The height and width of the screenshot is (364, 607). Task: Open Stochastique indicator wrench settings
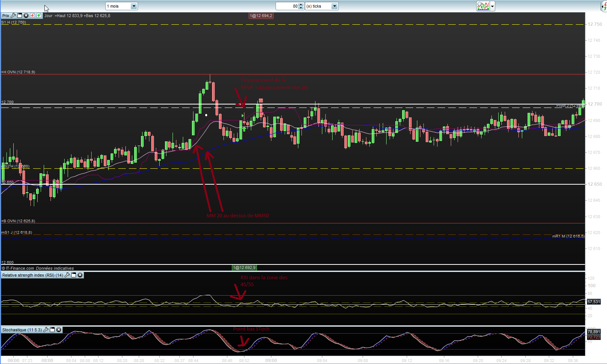46,330
